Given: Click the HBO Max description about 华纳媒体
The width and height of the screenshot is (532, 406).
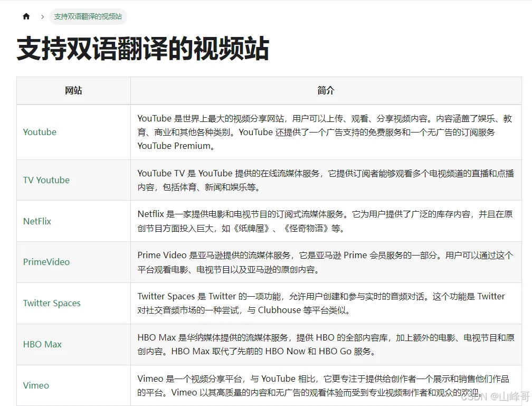Looking at the screenshot, I should pos(326,344).
